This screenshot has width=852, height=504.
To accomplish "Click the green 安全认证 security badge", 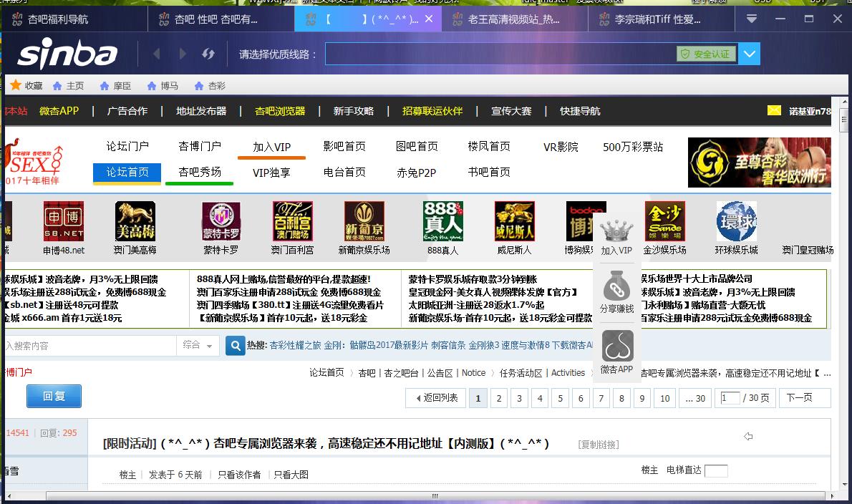I will (706, 54).
